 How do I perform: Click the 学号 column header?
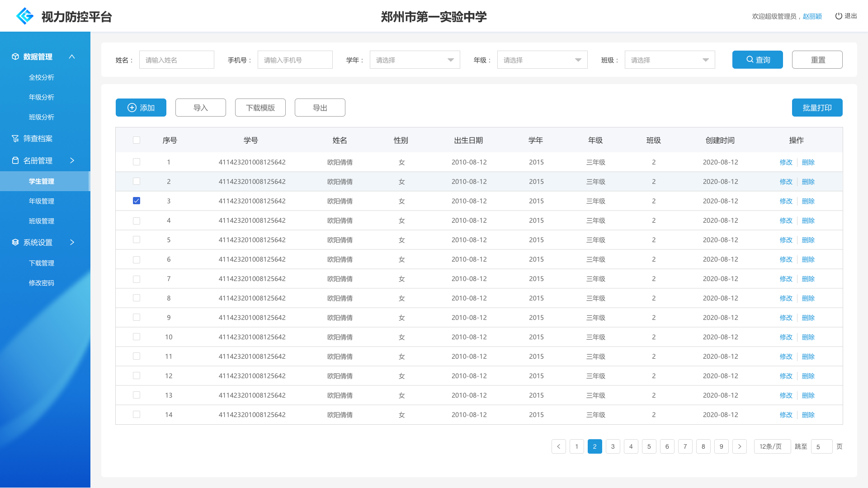pyautogui.click(x=251, y=141)
